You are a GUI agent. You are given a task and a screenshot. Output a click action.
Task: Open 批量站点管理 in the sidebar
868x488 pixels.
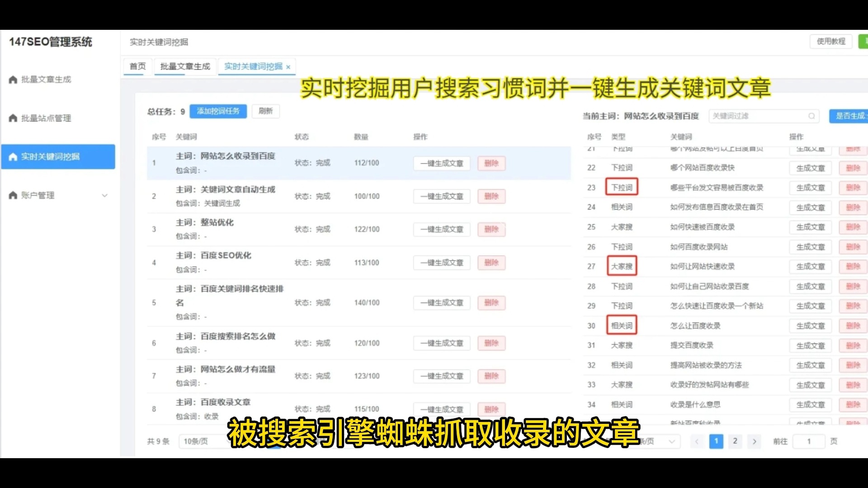tap(46, 118)
